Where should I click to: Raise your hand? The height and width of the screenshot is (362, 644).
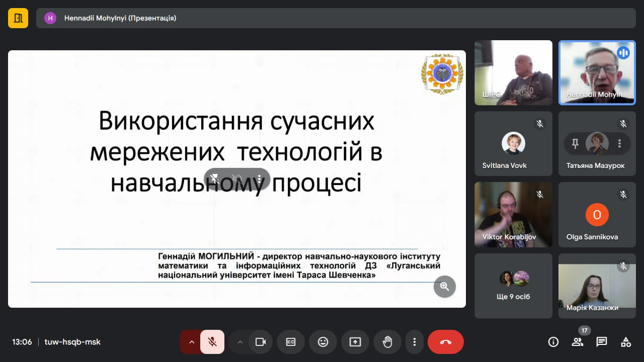[x=387, y=342]
